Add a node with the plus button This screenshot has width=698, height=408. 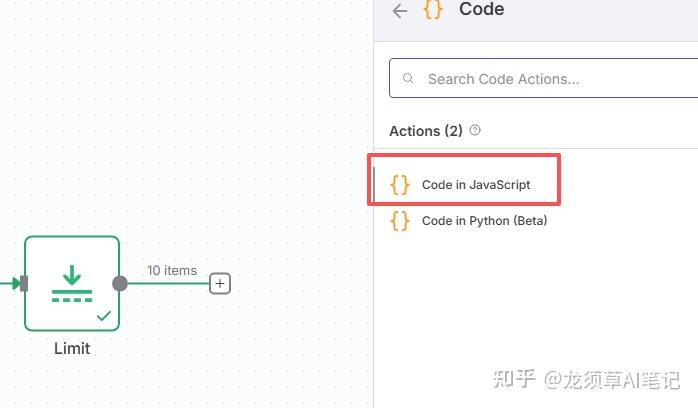tap(220, 283)
